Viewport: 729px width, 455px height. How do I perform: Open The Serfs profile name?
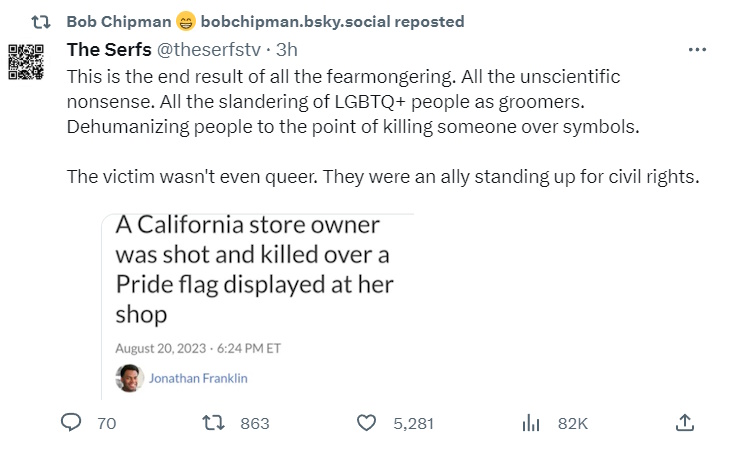(x=109, y=49)
